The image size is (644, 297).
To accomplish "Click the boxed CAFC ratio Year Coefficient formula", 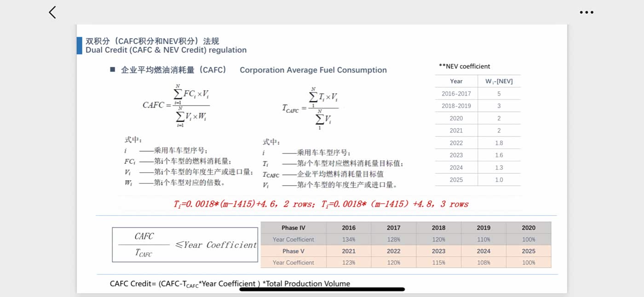I will click(185, 245).
